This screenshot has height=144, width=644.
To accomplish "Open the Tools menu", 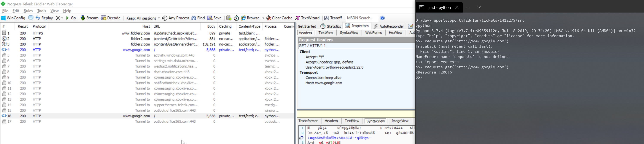I will (x=41, y=11).
